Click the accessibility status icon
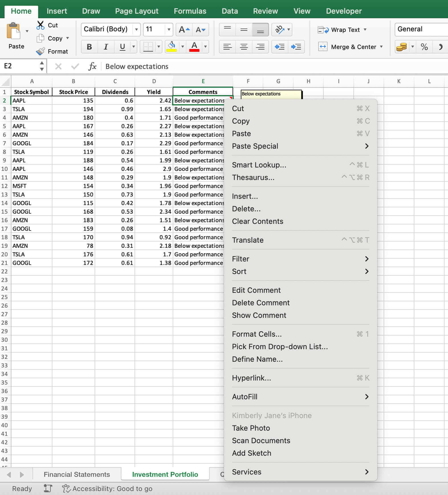This screenshot has height=495, width=448. [66, 488]
